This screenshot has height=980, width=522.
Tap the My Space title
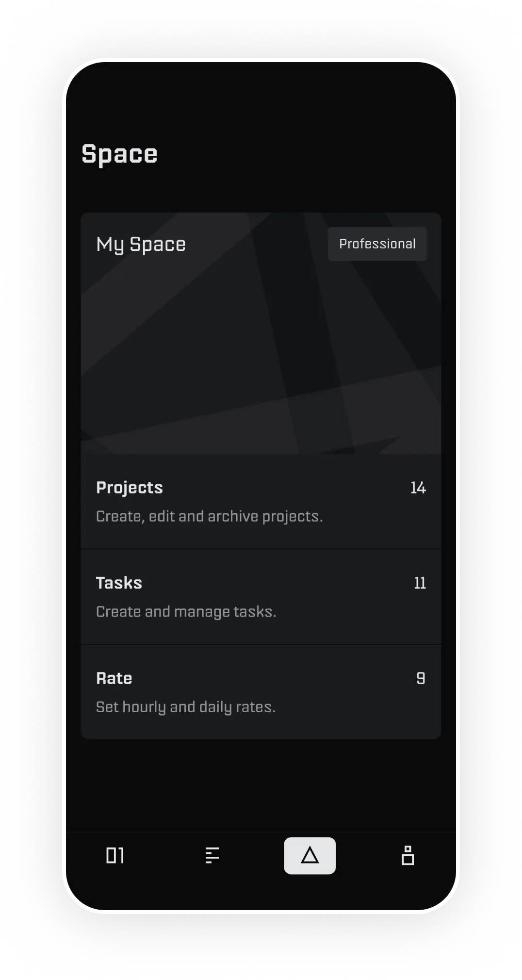(141, 245)
